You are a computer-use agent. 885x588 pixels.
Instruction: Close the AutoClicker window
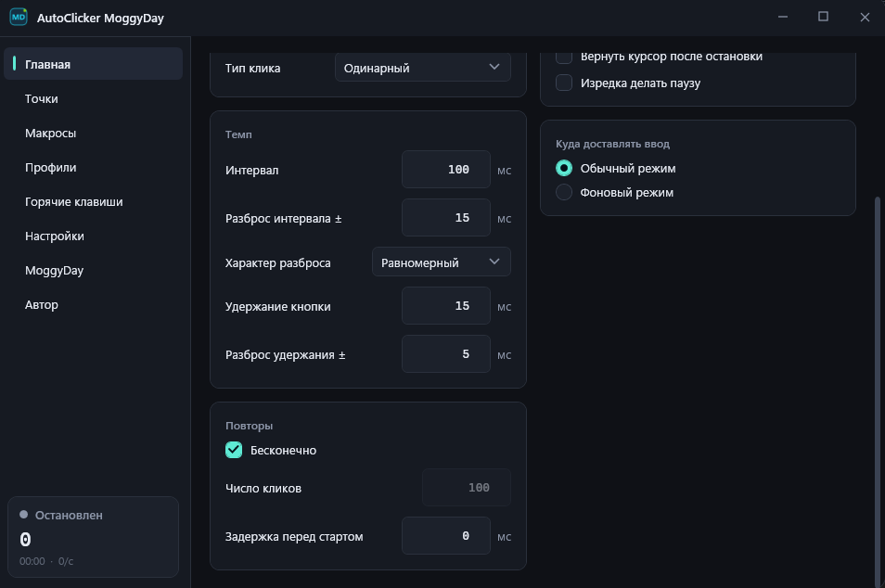[865, 17]
